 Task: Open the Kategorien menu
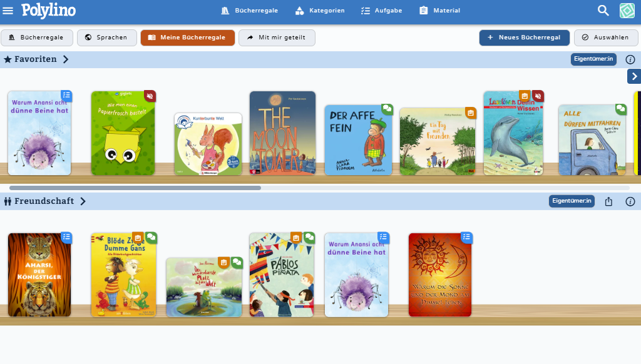320,11
